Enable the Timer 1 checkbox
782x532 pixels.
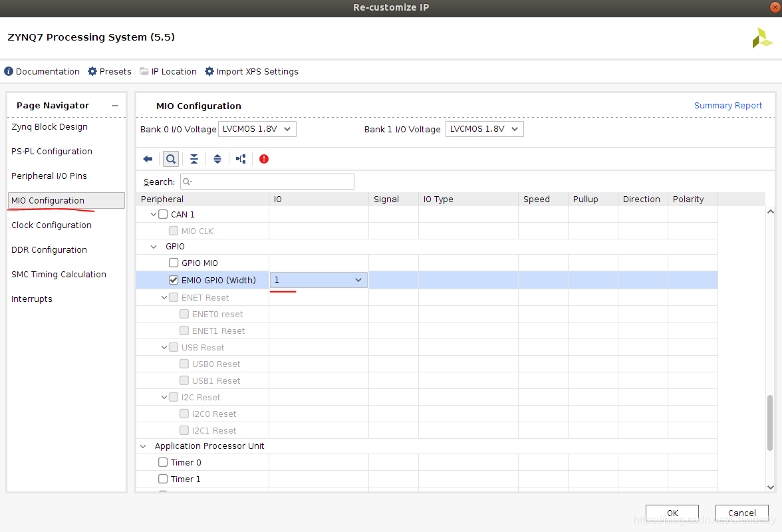(x=163, y=479)
